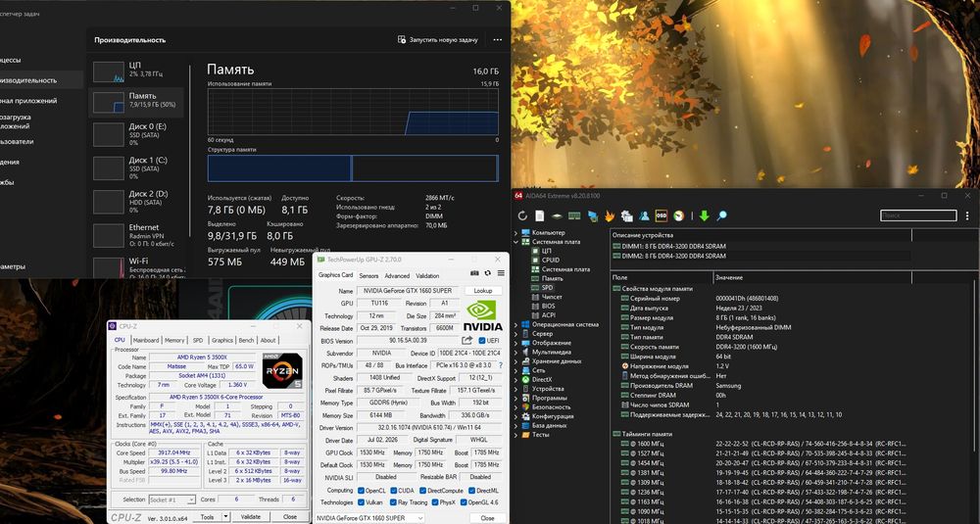Expand the DirectX node in AIDA64
The height and width of the screenshot is (524, 980).
(516, 380)
